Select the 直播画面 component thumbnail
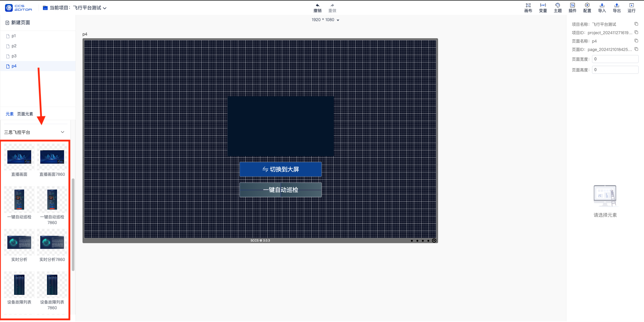This screenshot has height=322, width=644. [19, 157]
